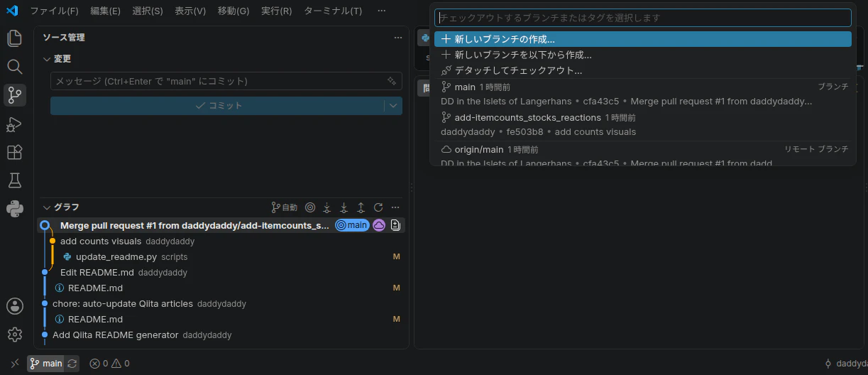
Task: Open graph section more actions menu
Action: (395, 207)
